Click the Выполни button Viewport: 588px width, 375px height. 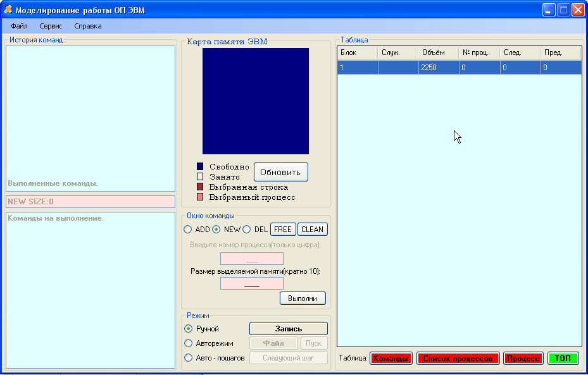pyautogui.click(x=303, y=298)
